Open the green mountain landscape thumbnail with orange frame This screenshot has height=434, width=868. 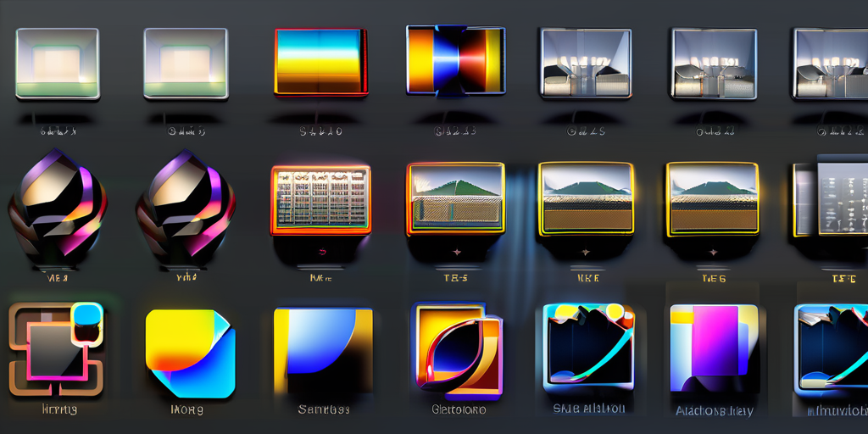click(455, 198)
